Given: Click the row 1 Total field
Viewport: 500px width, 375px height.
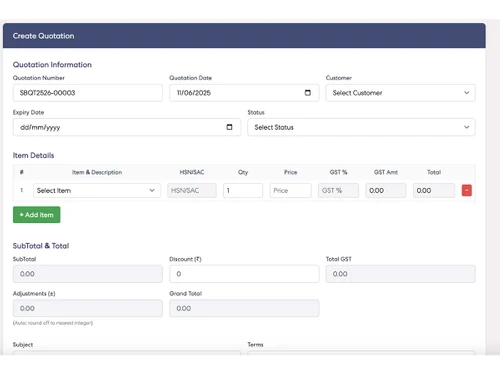Looking at the screenshot, I should pos(434,190).
